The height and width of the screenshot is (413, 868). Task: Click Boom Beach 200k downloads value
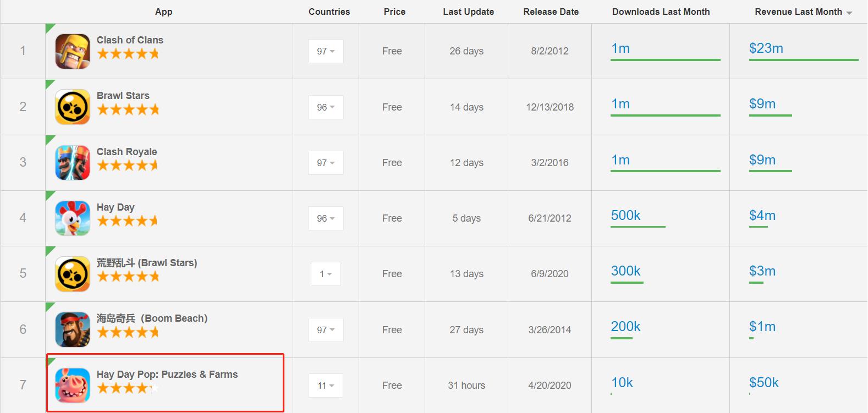pos(626,327)
